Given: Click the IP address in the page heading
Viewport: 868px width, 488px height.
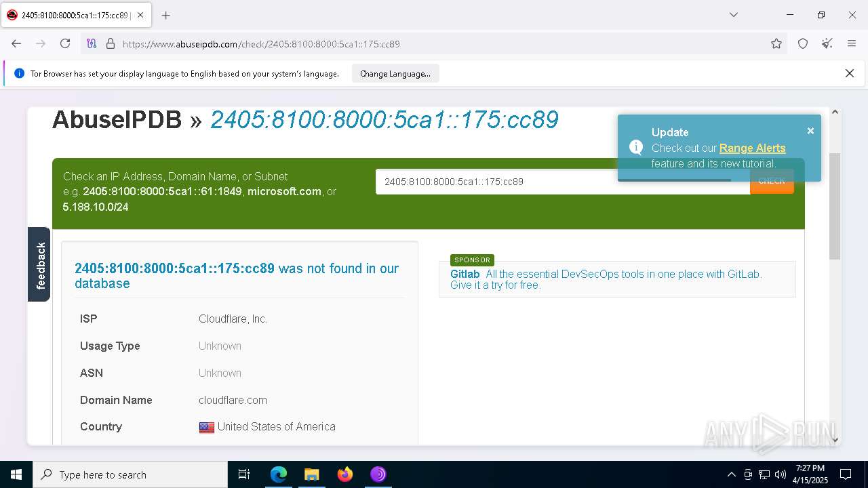Looking at the screenshot, I should (384, 120).
